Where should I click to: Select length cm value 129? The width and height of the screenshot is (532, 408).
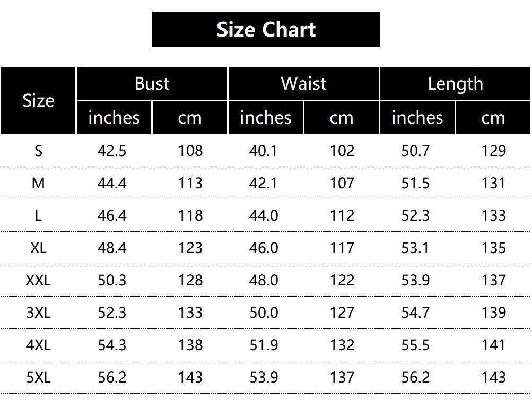pyautogui.click(x=493, y=151)
